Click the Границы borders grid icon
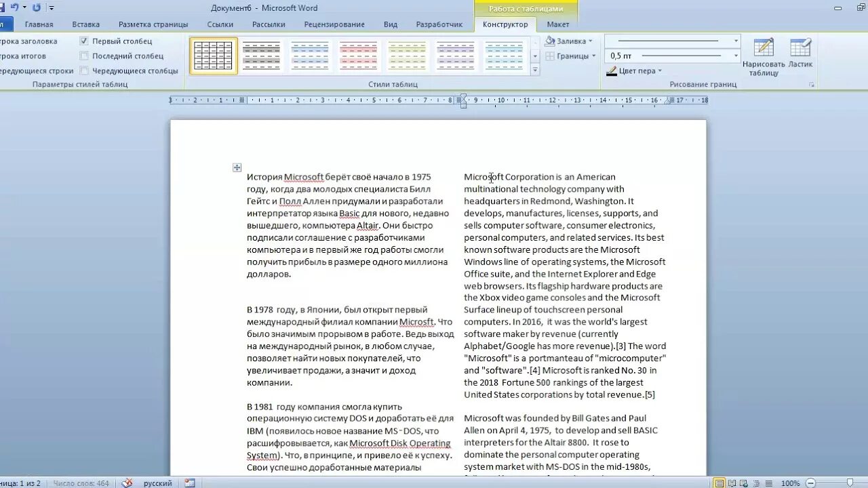 [x=551, y=56]
